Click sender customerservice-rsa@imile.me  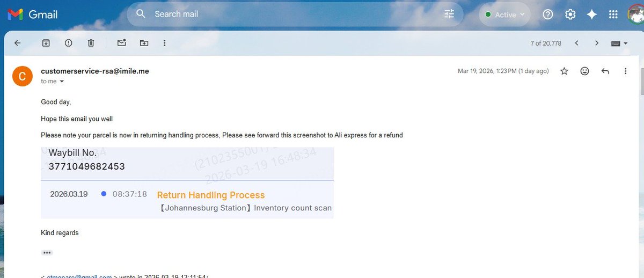(94, 71)
